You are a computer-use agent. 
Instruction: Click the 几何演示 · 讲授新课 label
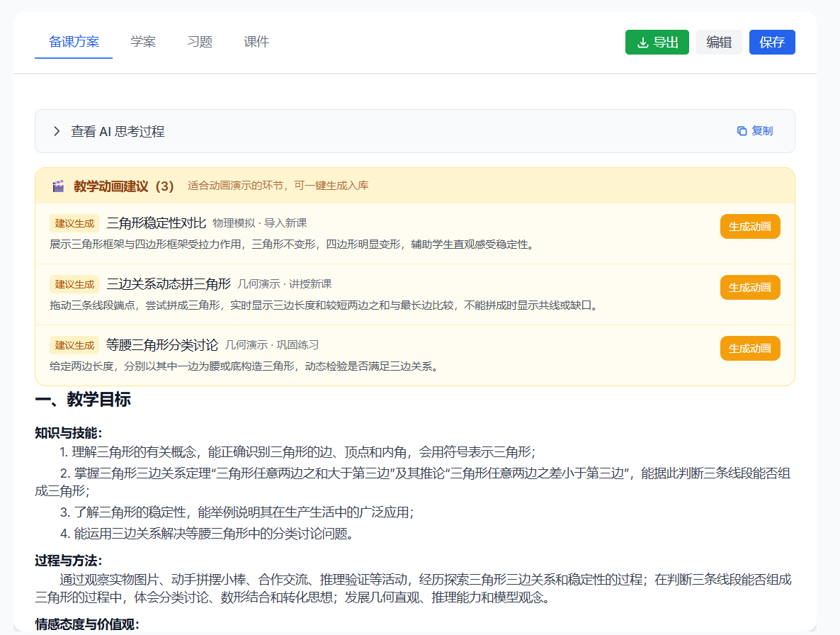coord(285,284)
